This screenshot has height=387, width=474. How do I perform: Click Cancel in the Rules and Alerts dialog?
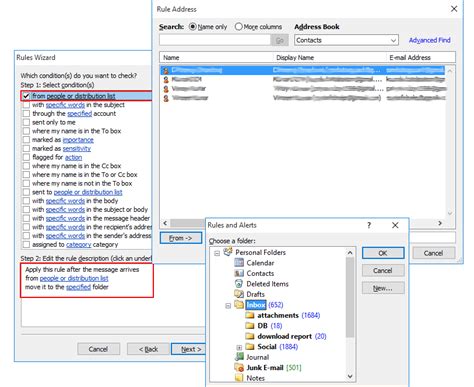point(383,270)
